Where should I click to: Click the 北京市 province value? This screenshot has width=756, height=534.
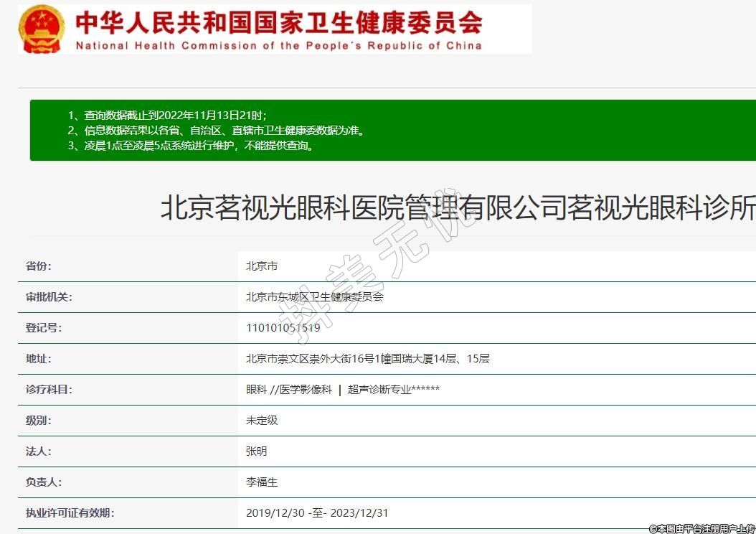262,266
